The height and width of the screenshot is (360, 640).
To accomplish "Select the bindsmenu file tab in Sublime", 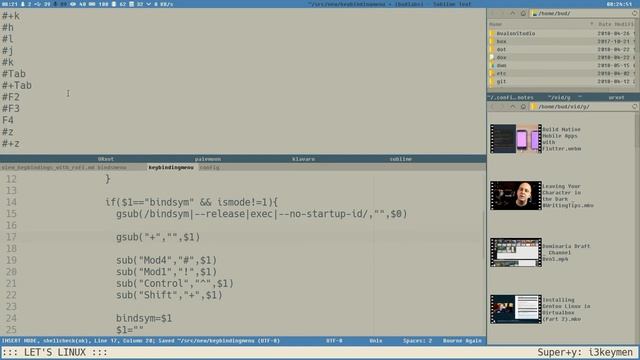I will (x=112, y=167).
